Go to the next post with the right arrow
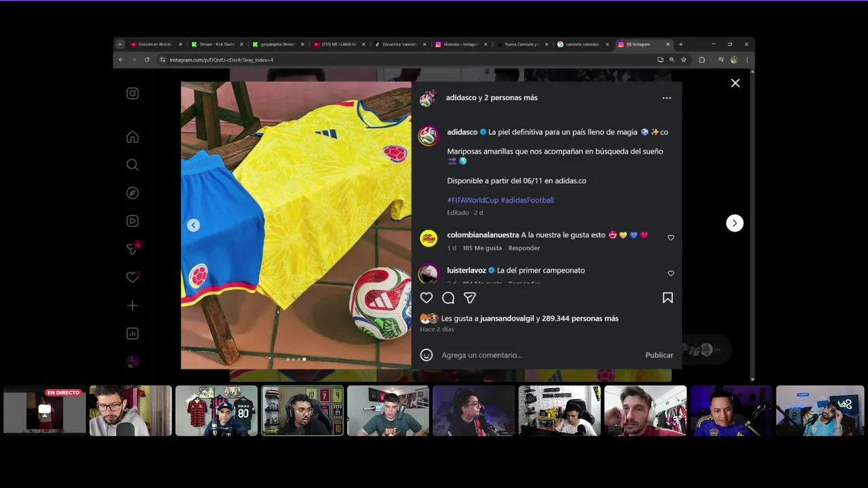Image resolution: width=868 pixels, height=488 pixels. tap(734, 223)
